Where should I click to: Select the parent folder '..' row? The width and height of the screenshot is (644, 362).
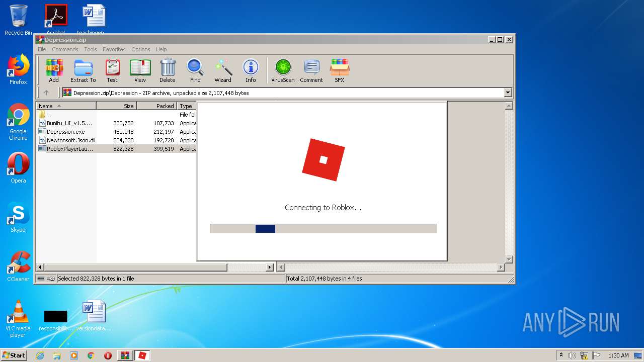(x=116, y=115)
